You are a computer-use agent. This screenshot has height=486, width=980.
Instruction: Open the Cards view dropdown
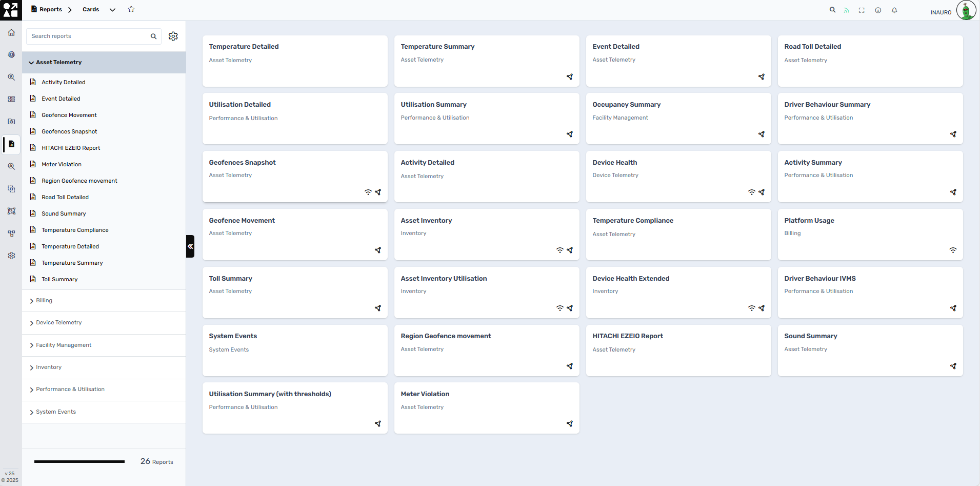tap(112, 10)
